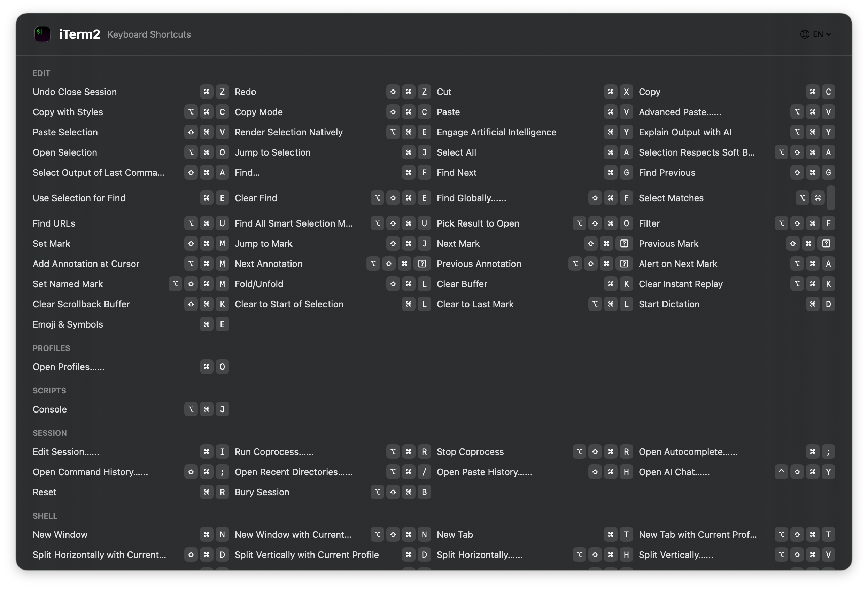Click the Keyboard Shortcuts title text
868x589 pixels.
149,34
